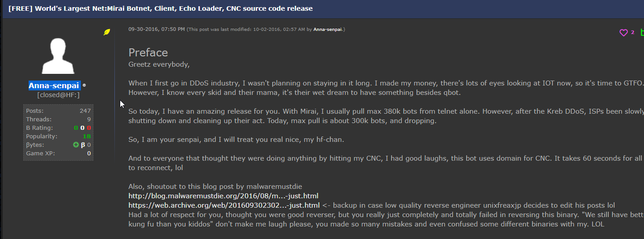This screenshot has width=644, height=239.
Task: Open the highlighted Anna-senpai username profile link
Action: pos(54,85)
